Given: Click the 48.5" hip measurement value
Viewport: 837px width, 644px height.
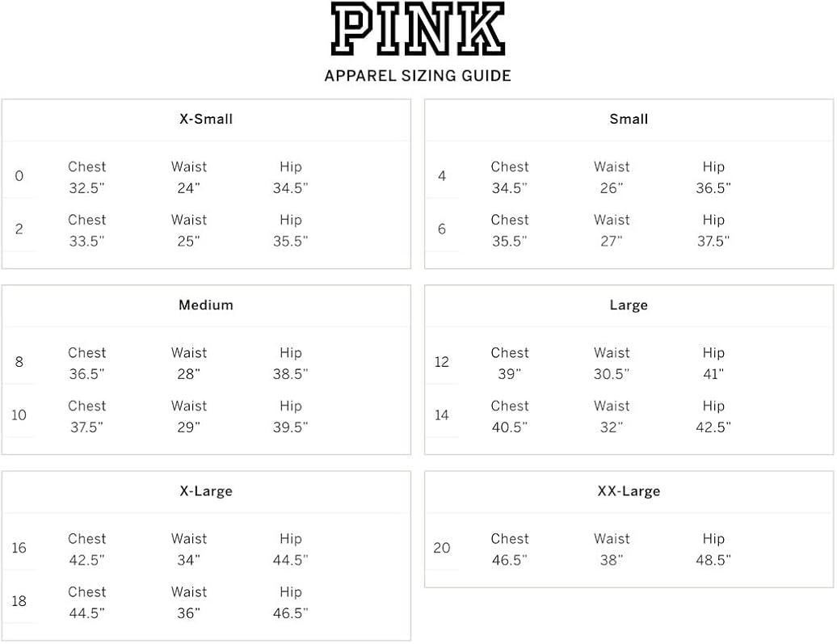Looking at the screenshot, I should point(713,560).
